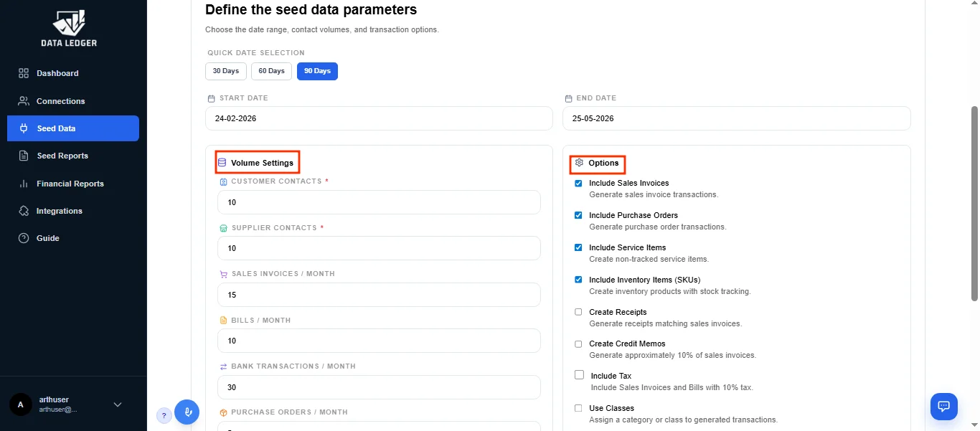Open the Dashboard page
Screen dimensions: 980x431
[x=73, y=73]
